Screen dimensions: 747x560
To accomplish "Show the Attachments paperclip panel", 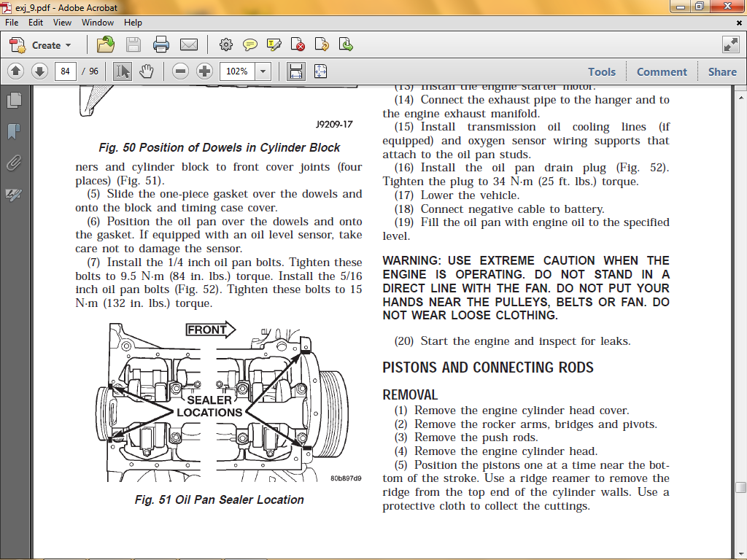I will [x=14, y=163].
